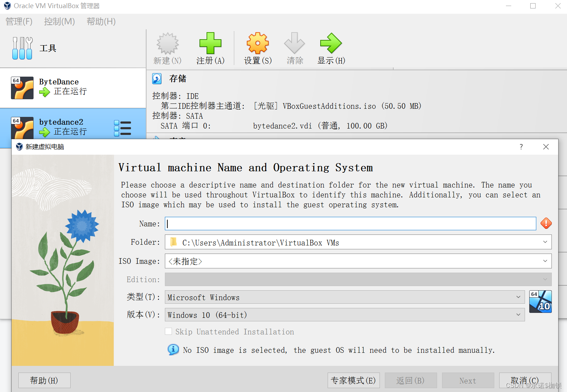Click the 控制器: SATA controller text

point(178,116)
